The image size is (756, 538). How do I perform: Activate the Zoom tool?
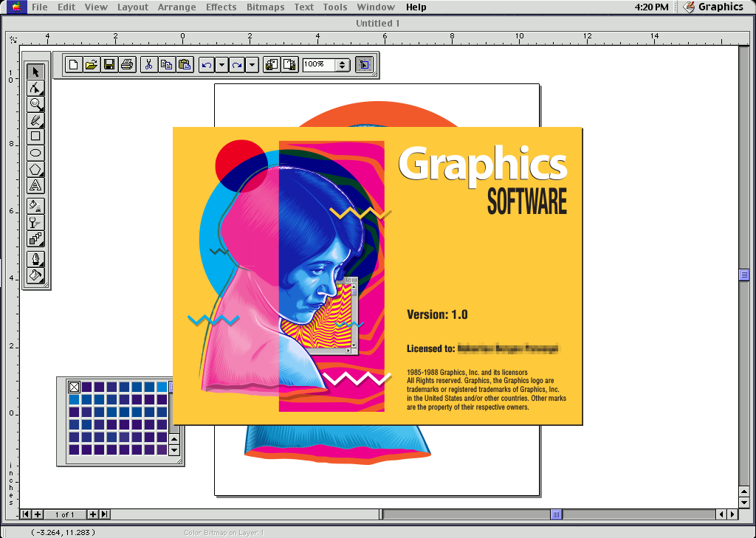34,104
